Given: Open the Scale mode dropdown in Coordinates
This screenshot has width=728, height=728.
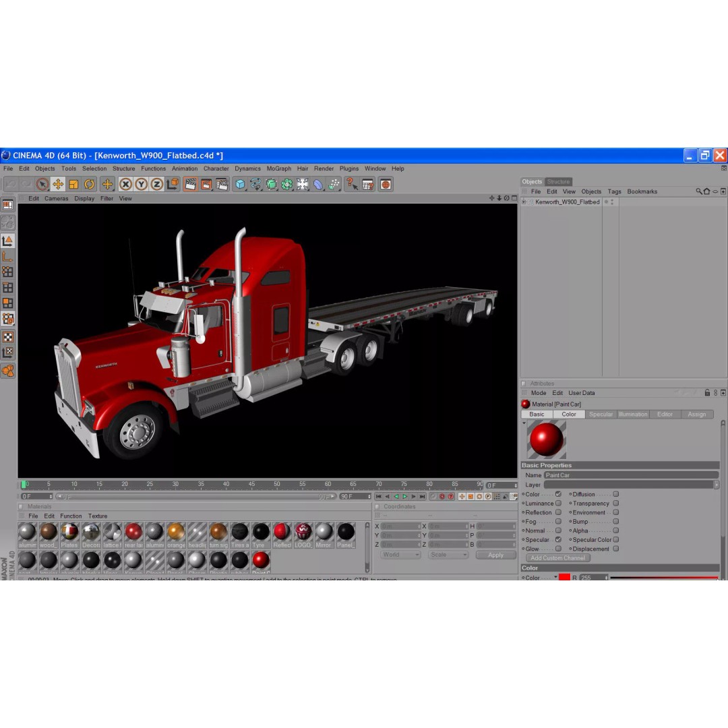Looking at the screenshot, I should 448,555.
